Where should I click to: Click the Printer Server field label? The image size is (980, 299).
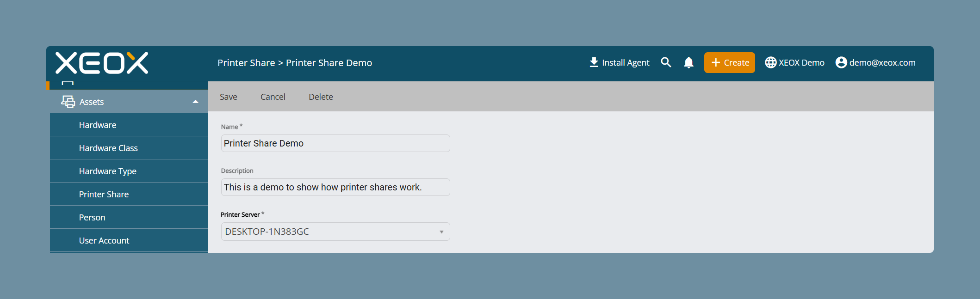pyautogui.click(x=240, y=214)
